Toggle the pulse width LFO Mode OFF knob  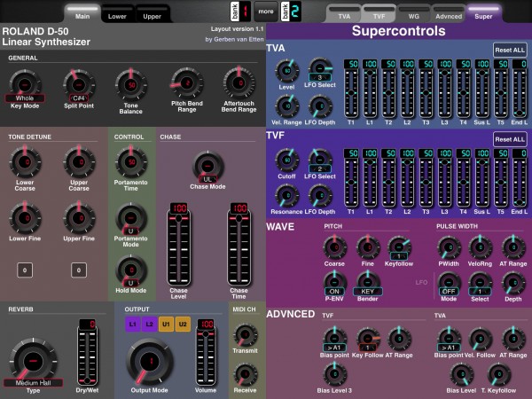click(x=449, y=283)
